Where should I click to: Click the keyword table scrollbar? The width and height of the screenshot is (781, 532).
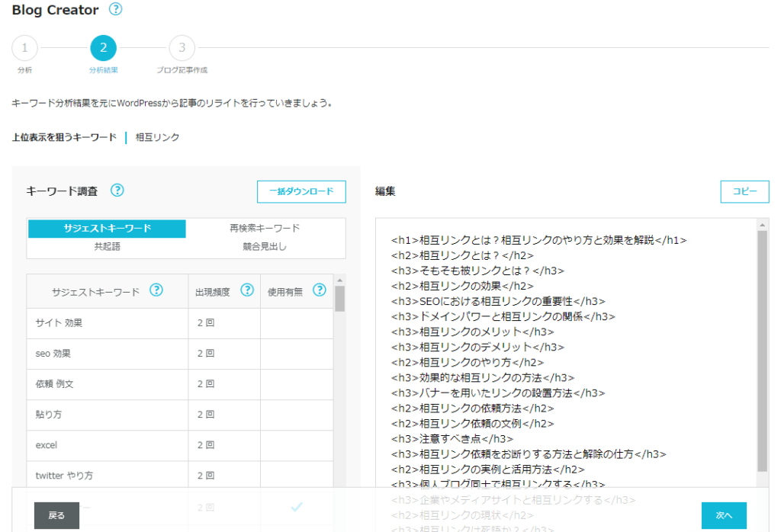coord(339,299)
